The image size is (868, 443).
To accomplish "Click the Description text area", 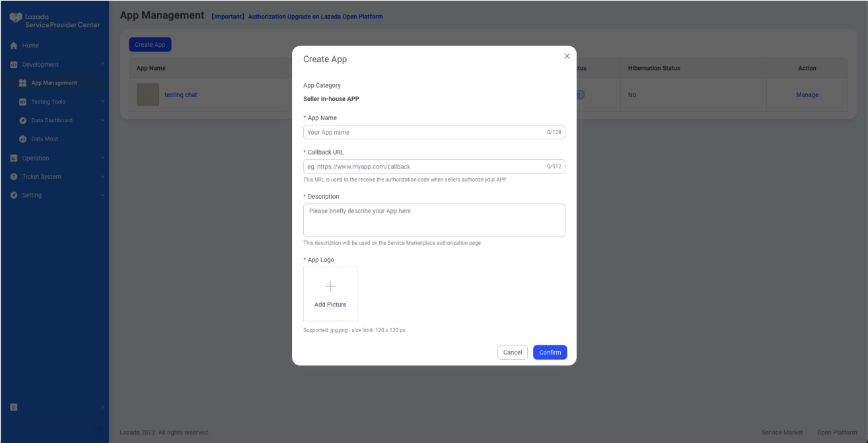I will [434, 220].
